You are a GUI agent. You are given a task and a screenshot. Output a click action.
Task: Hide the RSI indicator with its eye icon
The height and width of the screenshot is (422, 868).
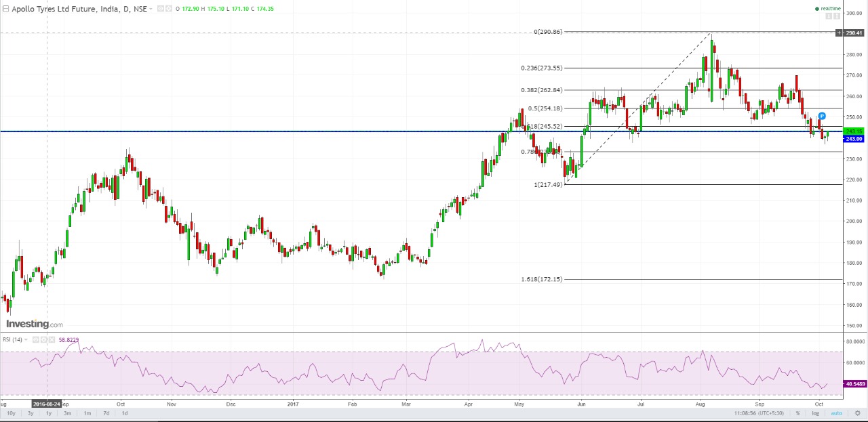(x=36, y=339)
